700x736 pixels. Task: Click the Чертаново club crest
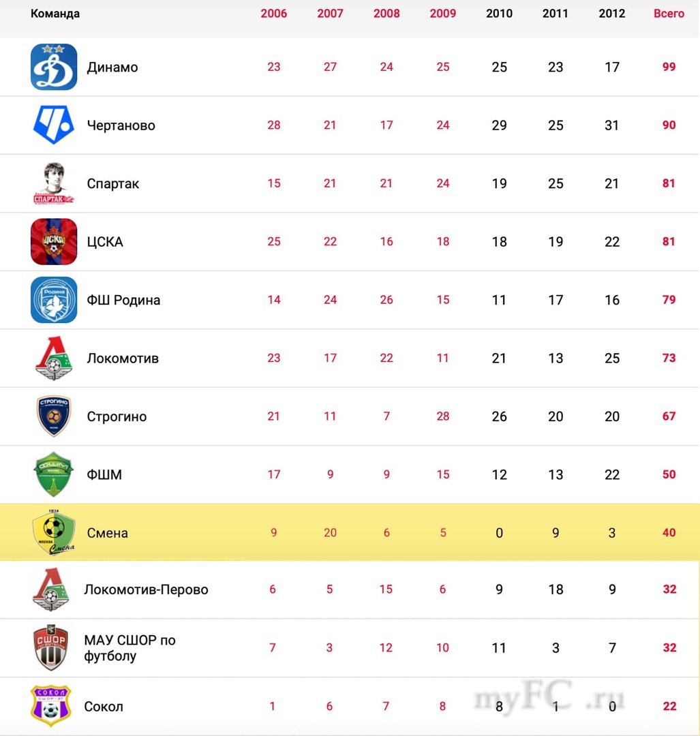pyautogui.click(x=54, y=125)
